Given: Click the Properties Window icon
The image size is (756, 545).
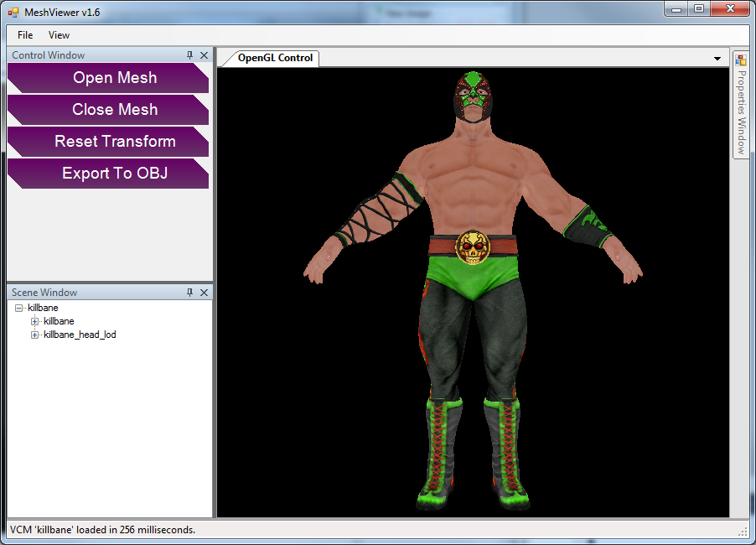Looking at the screenshot, I should point(741,60).
